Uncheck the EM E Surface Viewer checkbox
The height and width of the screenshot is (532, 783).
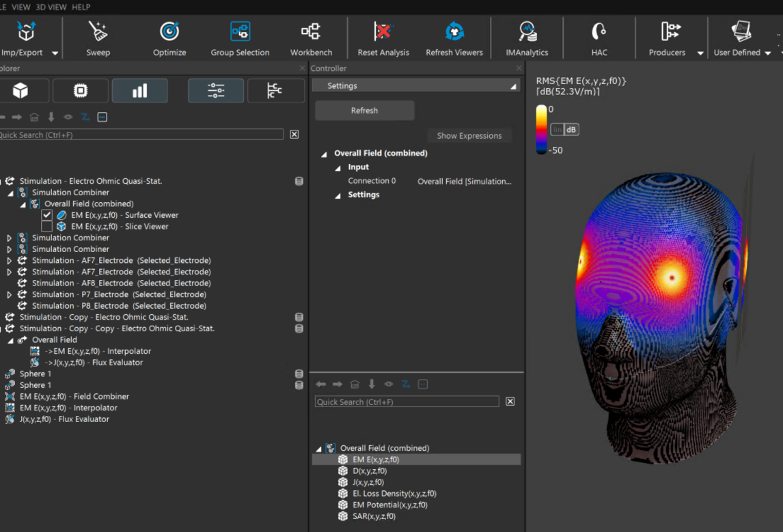46,215
